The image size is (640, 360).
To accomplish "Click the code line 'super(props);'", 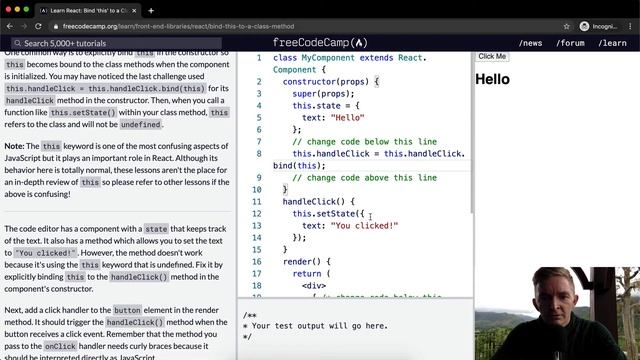I will tap(323, 94).
